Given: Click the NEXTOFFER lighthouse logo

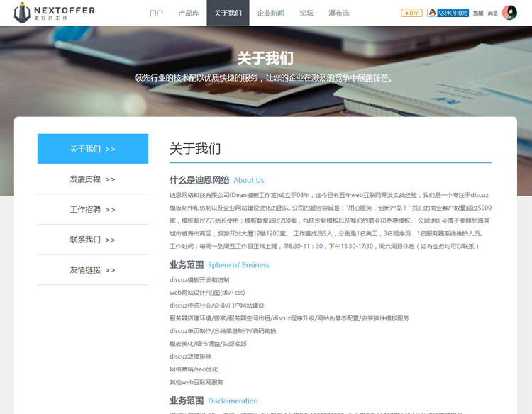Looking at the screenshot, I should (55, 13).
